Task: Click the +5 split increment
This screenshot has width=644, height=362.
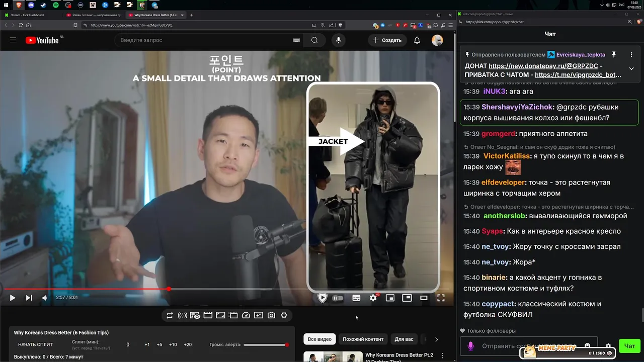Action: [x=159, y=345]
